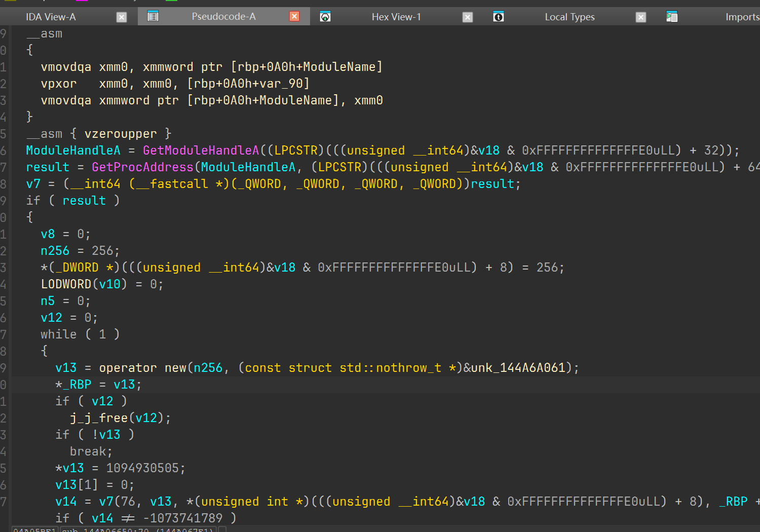Close the Pseudocode-A tab

294,17
